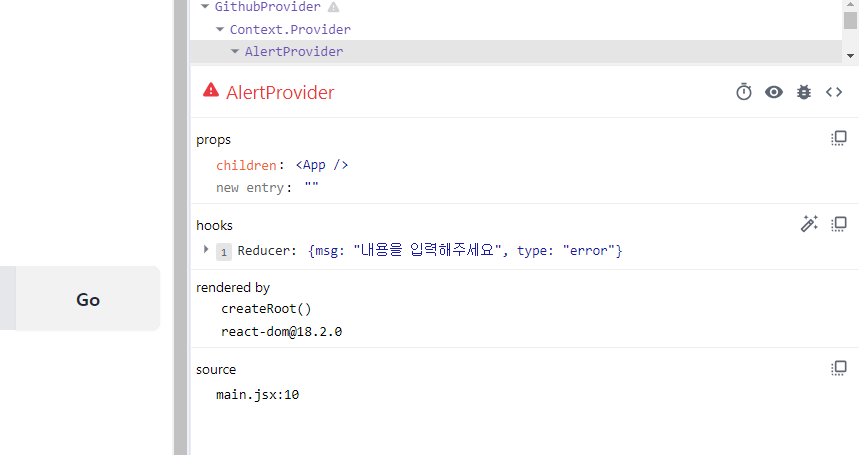Click the new entry prop name field
The height and width of the screenshot is (455, 859).
coord(250,188)
